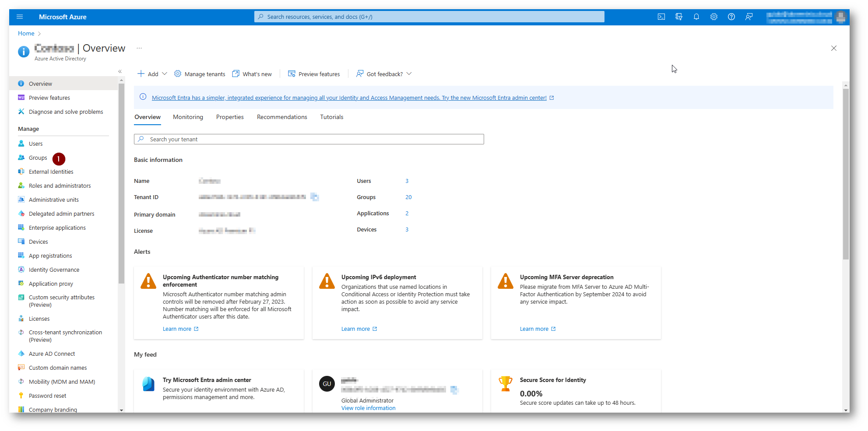Viewport: 868px width, 431px height.
Task: Open more options ellipsis beside Overview title
Action: point(139,48)
